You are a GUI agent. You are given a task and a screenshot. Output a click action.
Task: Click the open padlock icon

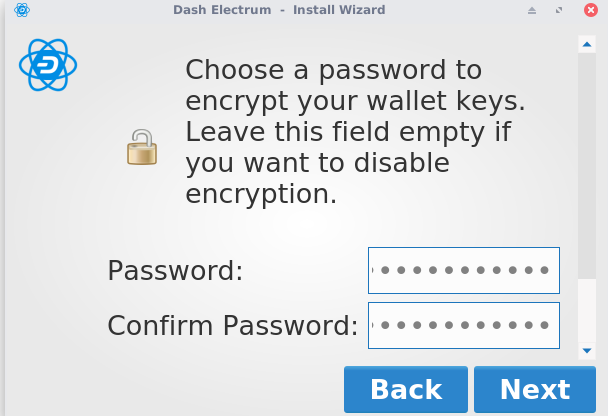(x=142, y=146)
